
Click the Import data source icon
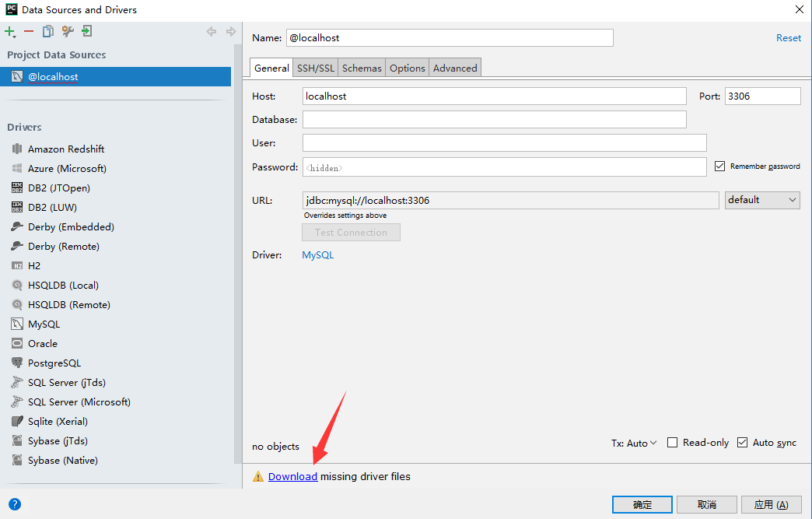coord(87,31)
